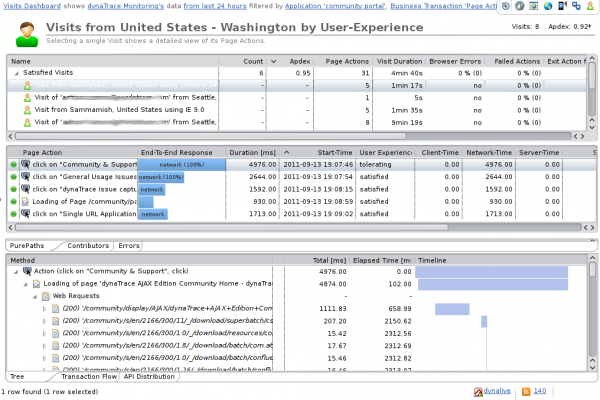Screen dimensions: 600x400
Task: Expand the superbatch download request node
Action: pyautogui.click(x=44, y=321)
